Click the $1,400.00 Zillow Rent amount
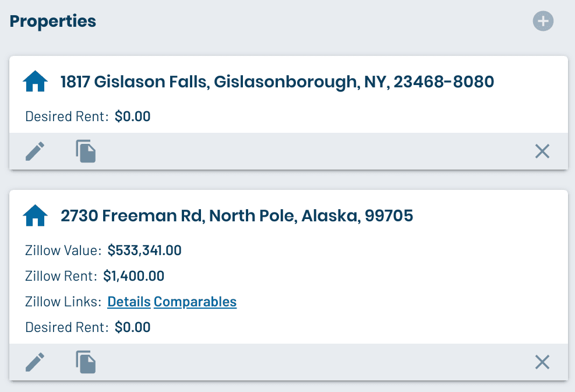 coord(133,276)
